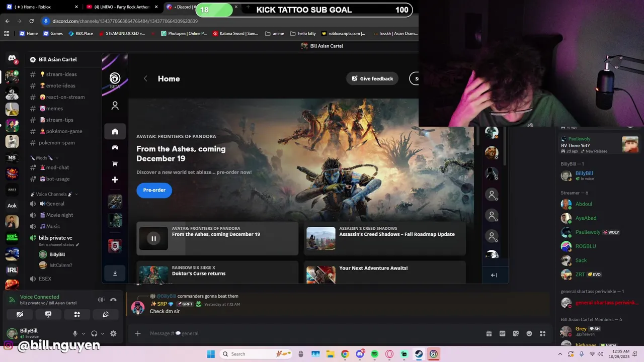Viewport: 644px width, 362px height.
Task: Open Spotify from Windows taskbar
Action: click(x=375, y=354)
